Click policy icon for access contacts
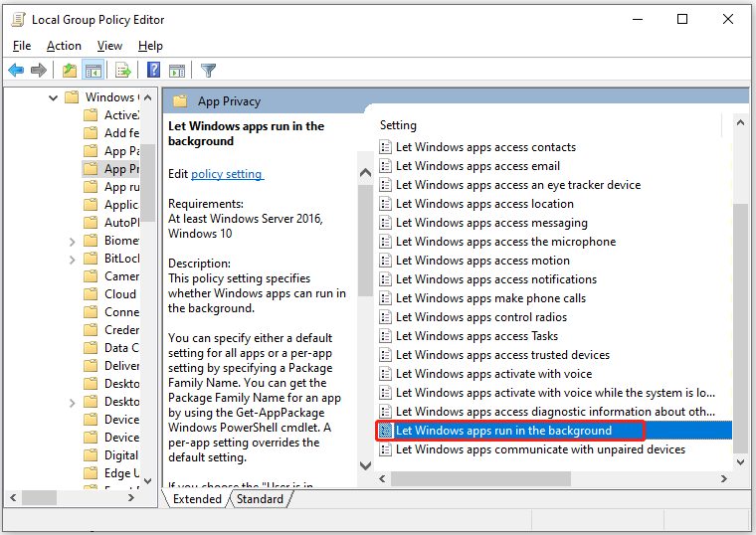Image resolution: width=756 pixels, height=535 pixels. pos(385,146)
